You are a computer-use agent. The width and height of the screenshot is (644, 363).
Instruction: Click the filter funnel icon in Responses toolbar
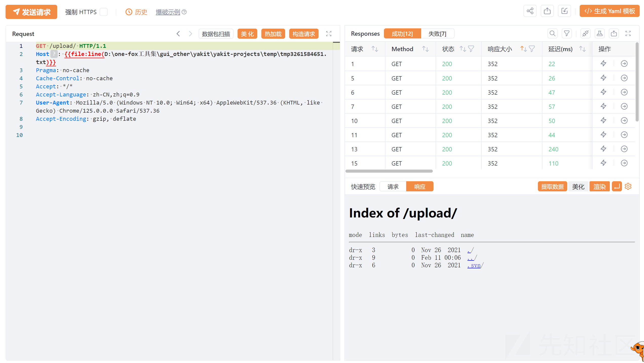click(567, 33)
